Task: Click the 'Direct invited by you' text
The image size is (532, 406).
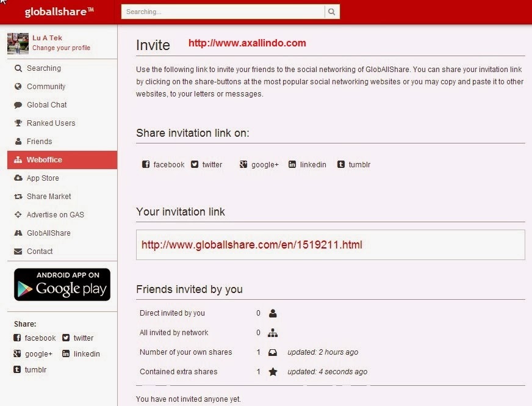Action: coord(173,313)
